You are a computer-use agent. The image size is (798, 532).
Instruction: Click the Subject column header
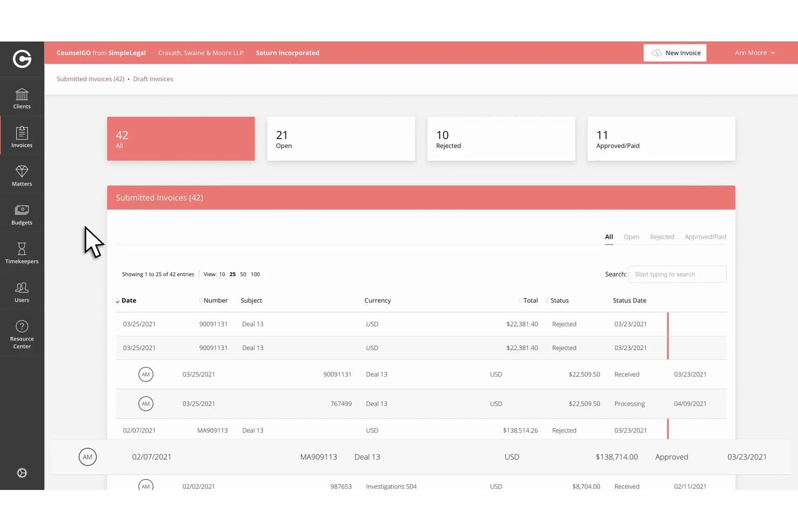coord(251,300)
